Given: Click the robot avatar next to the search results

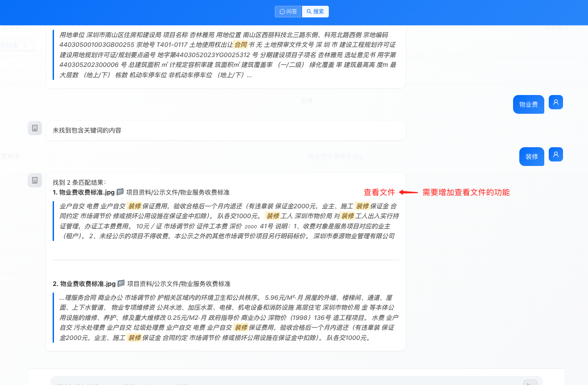Looking at the screenshot, I should click(35, 180).
